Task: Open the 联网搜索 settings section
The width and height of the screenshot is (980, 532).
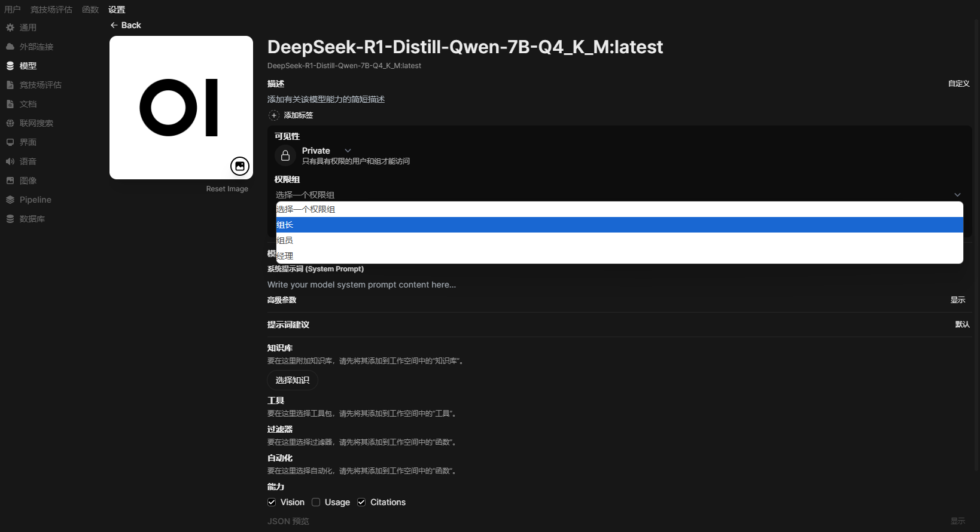Action: [36, 123]
